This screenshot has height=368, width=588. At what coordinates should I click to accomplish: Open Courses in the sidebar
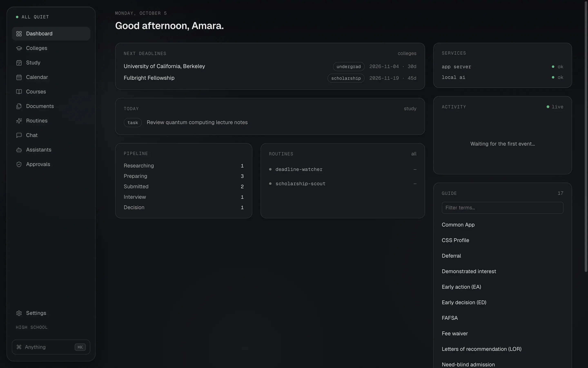pyautogui.click(x=51, y=92)
